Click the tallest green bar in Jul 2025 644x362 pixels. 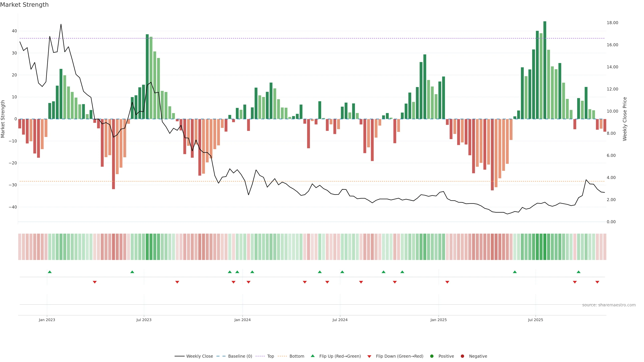(545, 70)
